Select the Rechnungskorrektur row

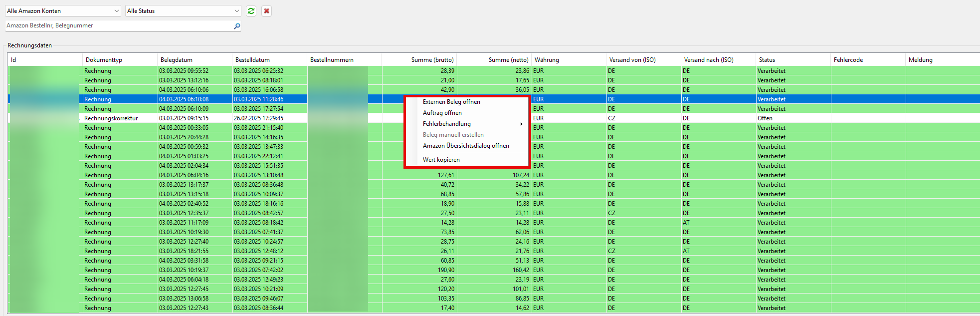(x=111, y=118)
